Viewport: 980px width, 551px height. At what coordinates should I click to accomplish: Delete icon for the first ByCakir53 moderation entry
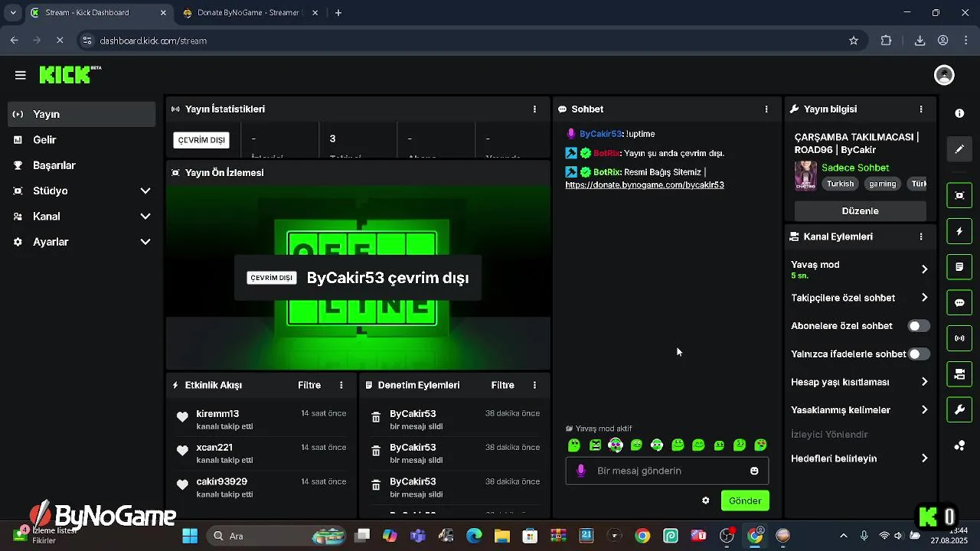coord(376,418)
